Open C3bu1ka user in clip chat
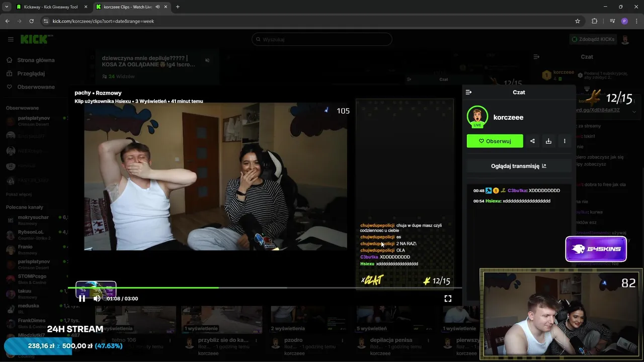The width and height of the screenshot is (644, 362). pos(517,191)
